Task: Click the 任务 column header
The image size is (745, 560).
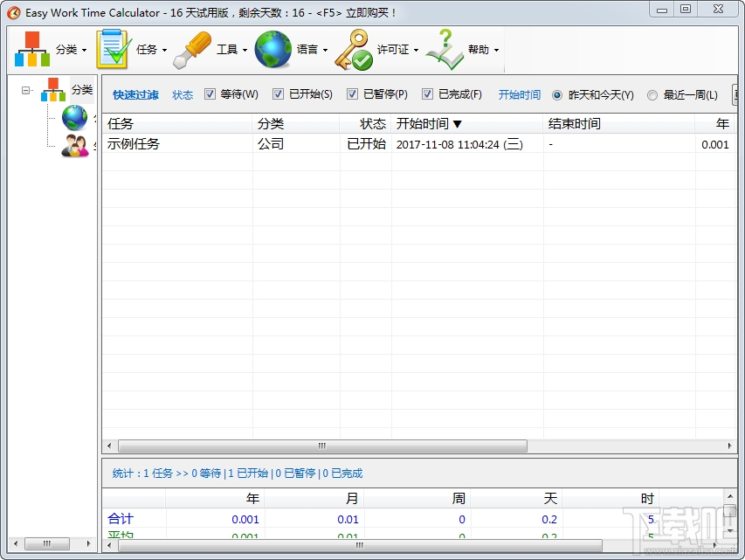Action: 177,123
